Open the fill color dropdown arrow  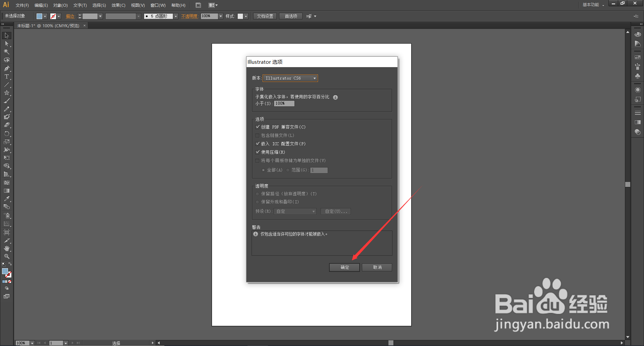tap(45, 16)
